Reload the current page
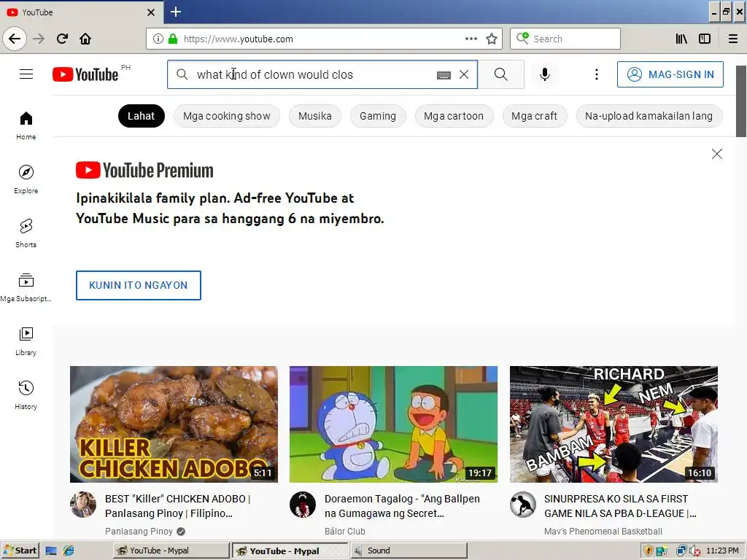Viewport: 747px width, 560px height. pyautogui.click(x=62, y=39)
